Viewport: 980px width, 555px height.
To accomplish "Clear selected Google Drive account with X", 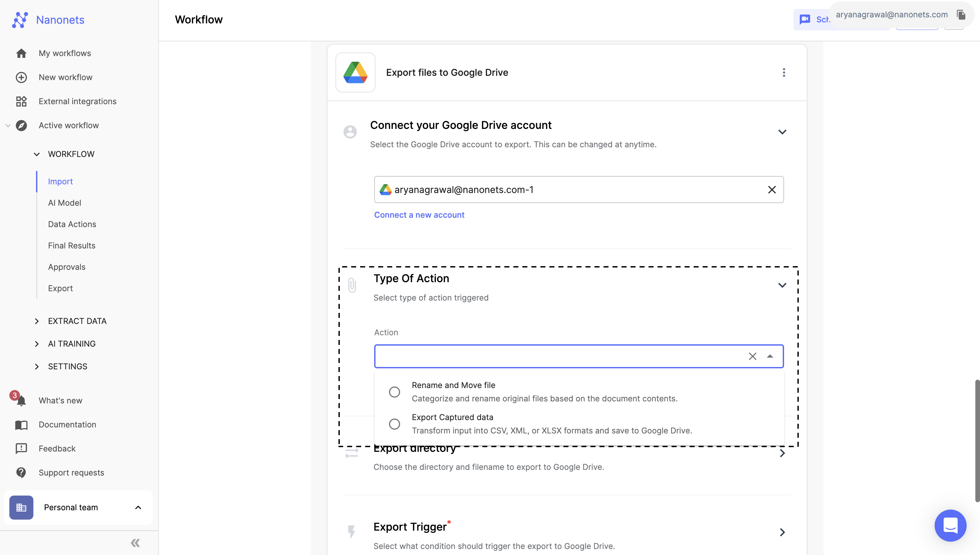I will point(772,190).
